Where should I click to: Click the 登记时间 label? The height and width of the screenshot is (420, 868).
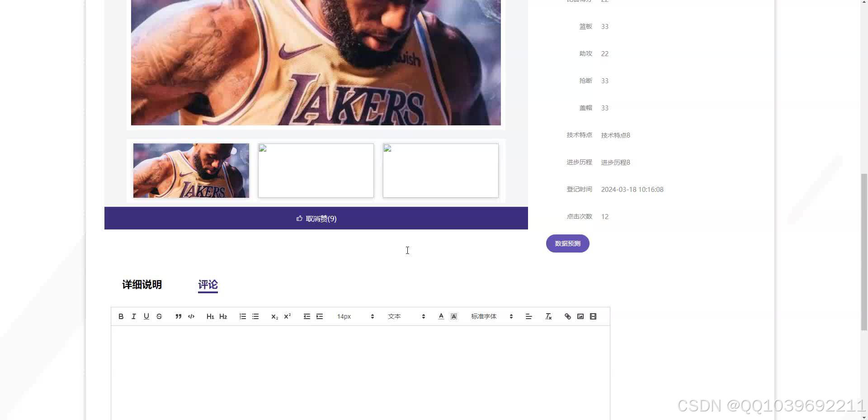click(x=579, y=190)
